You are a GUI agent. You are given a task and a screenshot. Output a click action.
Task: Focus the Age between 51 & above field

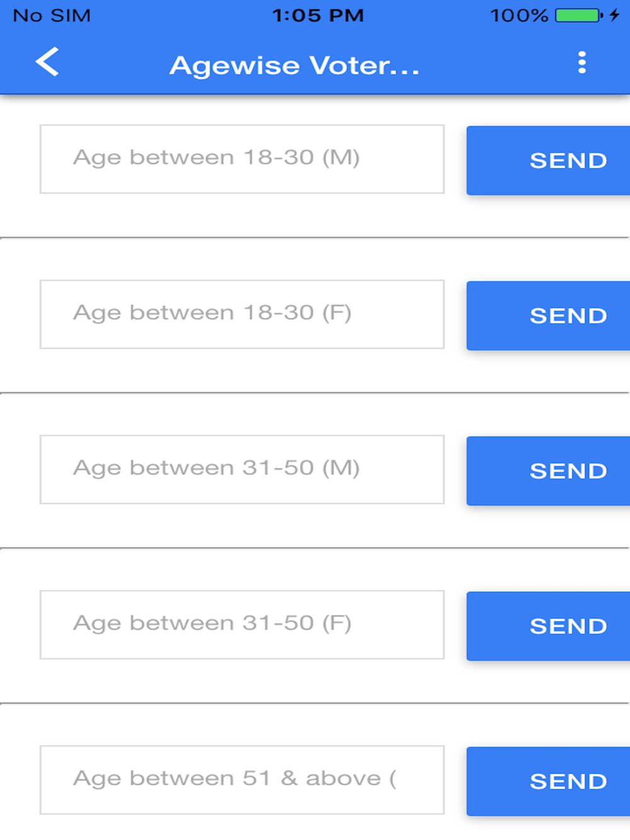point(242,780)
